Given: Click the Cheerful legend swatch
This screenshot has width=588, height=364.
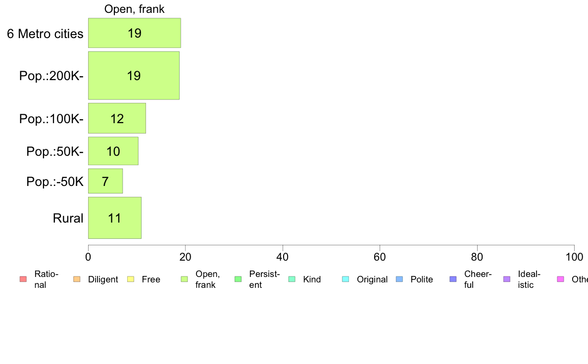Looking at the screenshot, I should point(453,279).
